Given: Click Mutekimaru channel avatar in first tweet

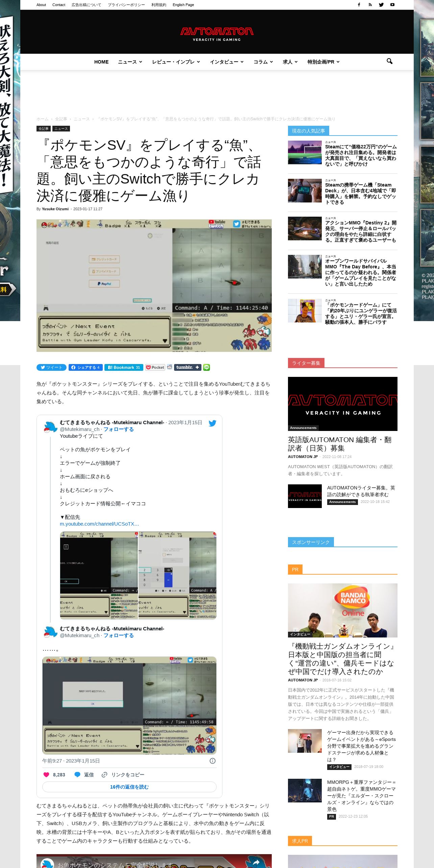Looking at the screenshot, I should [x=50, y=427].
